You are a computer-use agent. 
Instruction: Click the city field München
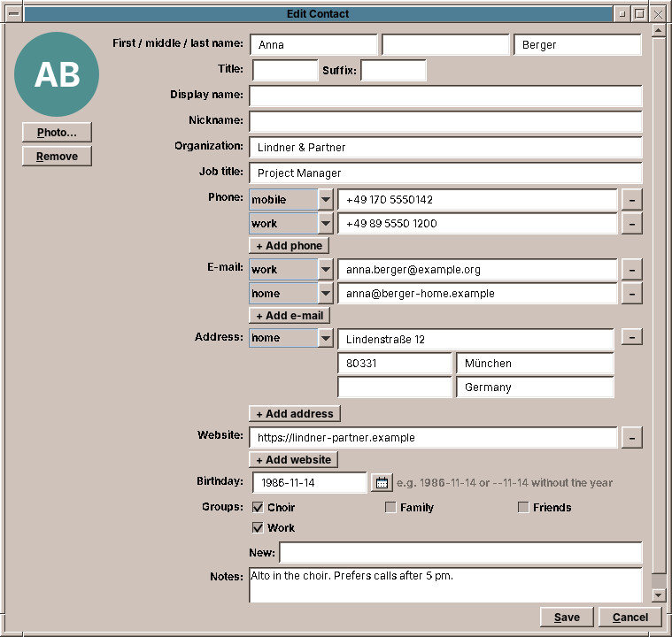(x=536, y=364)
